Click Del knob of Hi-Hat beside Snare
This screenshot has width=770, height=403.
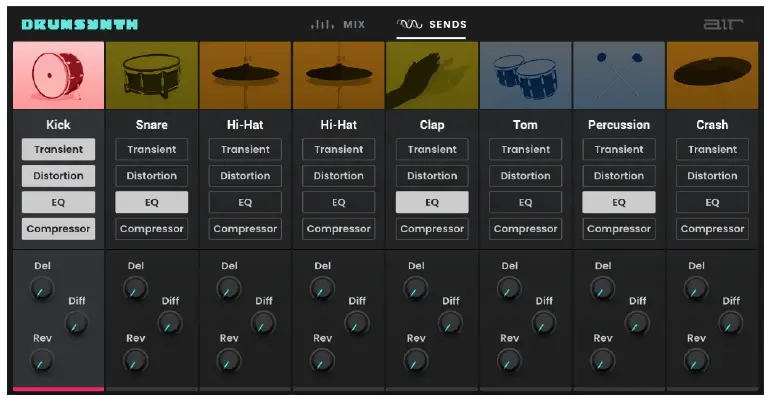click(229, 289)
